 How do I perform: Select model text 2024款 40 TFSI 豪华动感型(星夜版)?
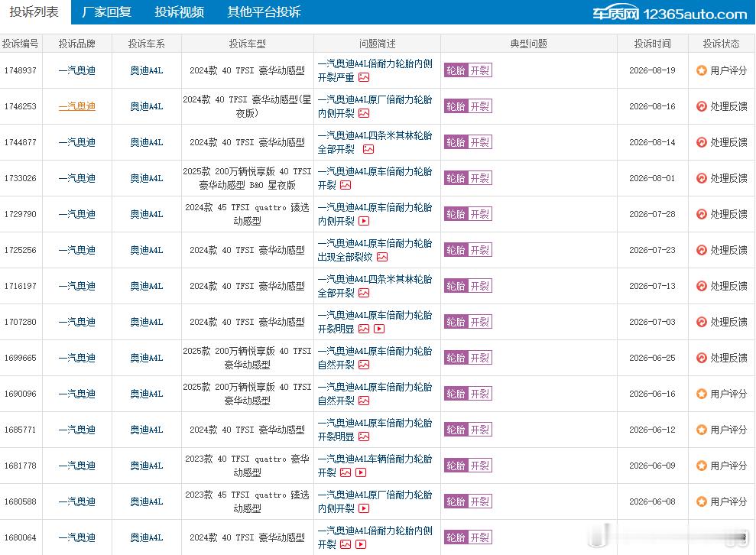pos(248,106)
